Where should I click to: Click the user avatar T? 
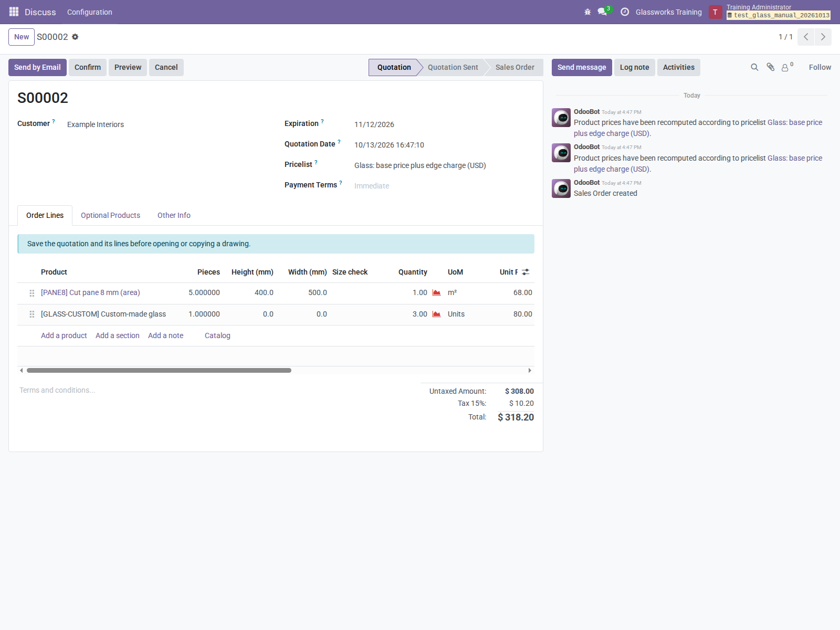715,12
